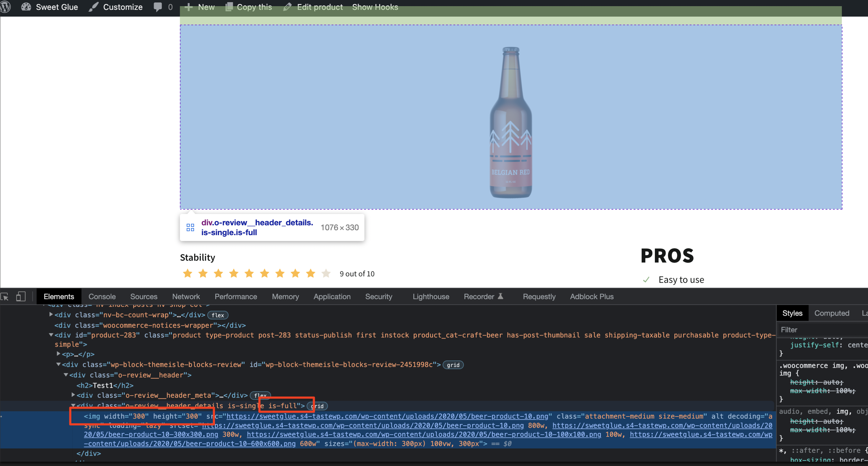
Task: Click the WordPress logo in the admin bar
Action: pyautogui.click(x=6, y=7)
